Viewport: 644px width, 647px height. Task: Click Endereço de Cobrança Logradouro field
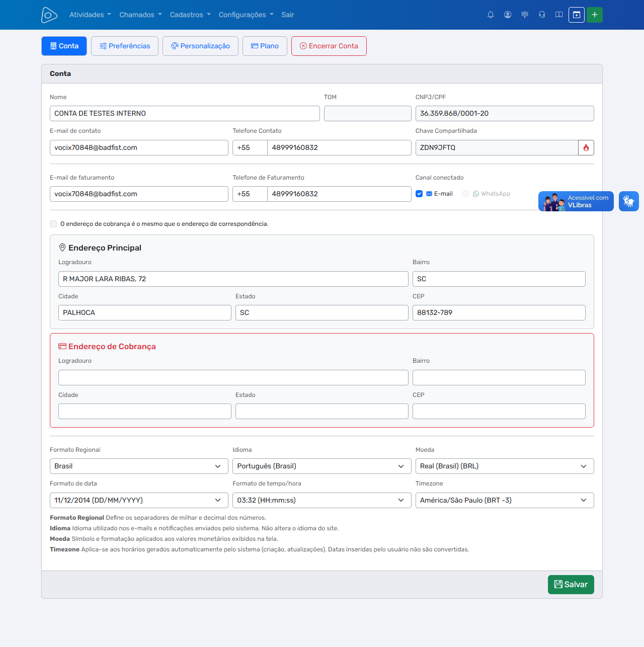tap(233, 377)
